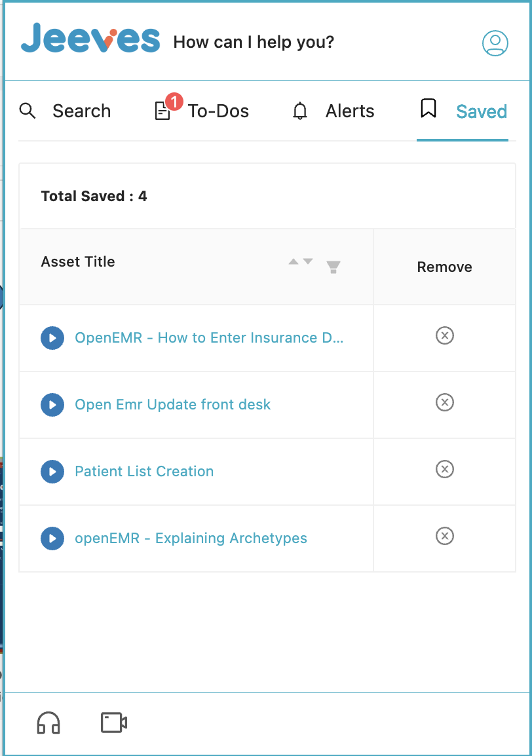Remove OpenEMR Insurance saved asset
Viewport: 532px width, 756px height.
pyautogui.click(x=445, y=336)
